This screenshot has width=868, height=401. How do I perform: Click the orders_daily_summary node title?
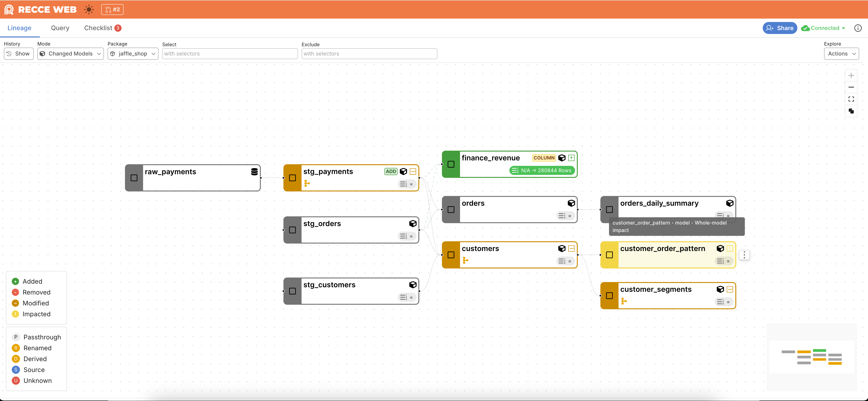[659, 203]
